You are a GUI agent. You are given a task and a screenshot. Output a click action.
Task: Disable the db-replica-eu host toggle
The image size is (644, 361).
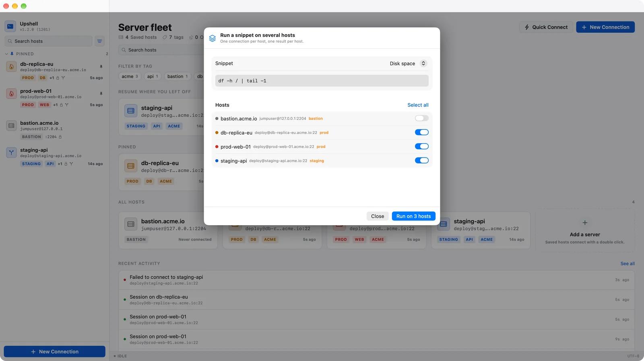pos(421,132)
